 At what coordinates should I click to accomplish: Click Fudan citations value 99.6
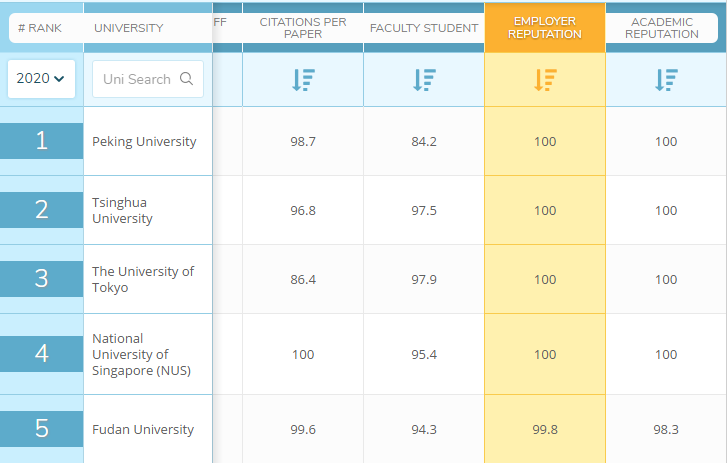click(x=303, y=430)
